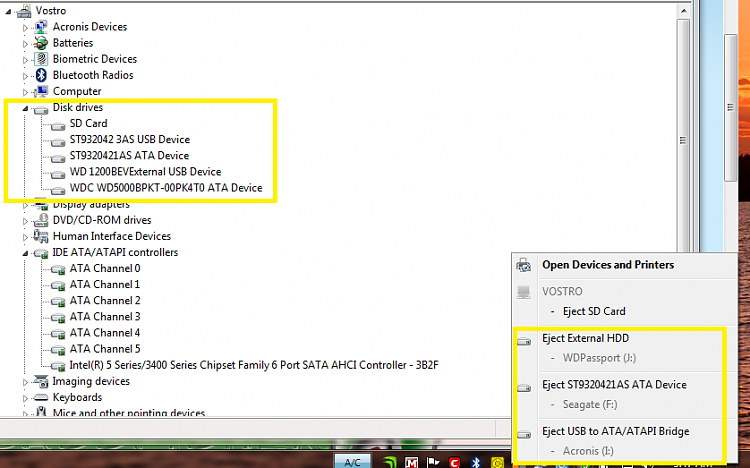
Task: Click the IDE ATA/ATAPI controllers icon
Action: click(x=41, y=254)
